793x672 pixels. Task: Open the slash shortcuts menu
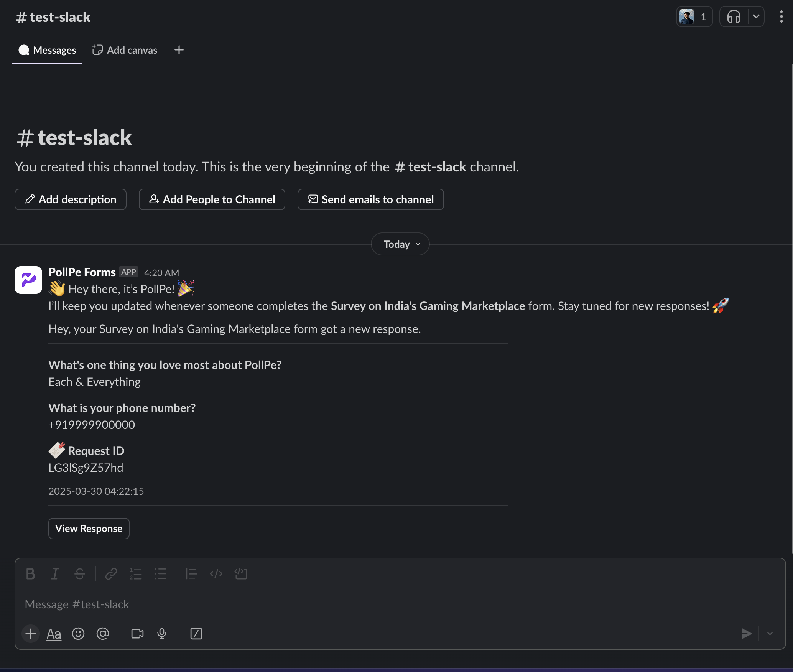pyautogui.click(x=196, y=634)
